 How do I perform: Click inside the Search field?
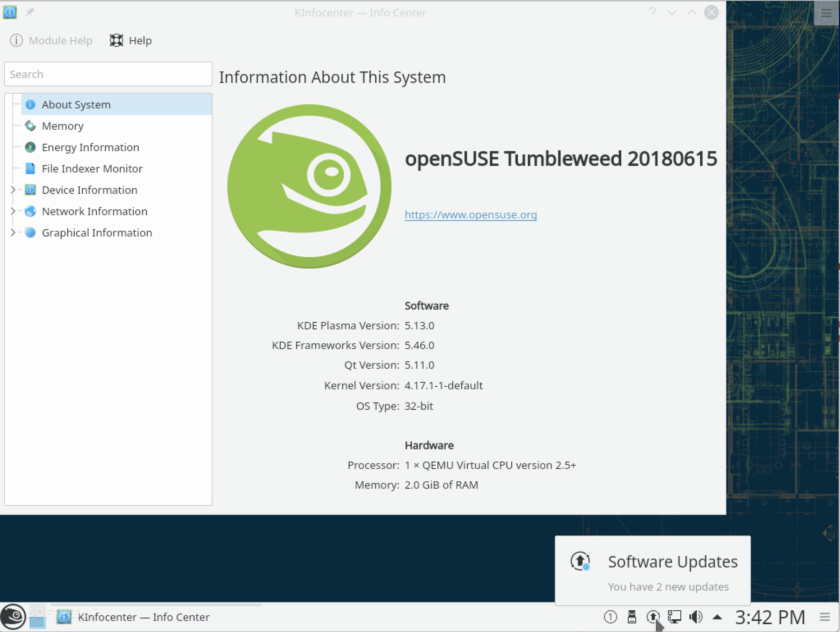[x=108, y=74]
